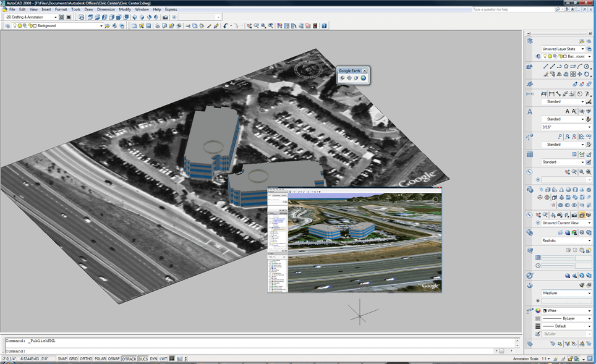Open the File menu
Screen dimensions: 596x364
[x=12, y=9]
